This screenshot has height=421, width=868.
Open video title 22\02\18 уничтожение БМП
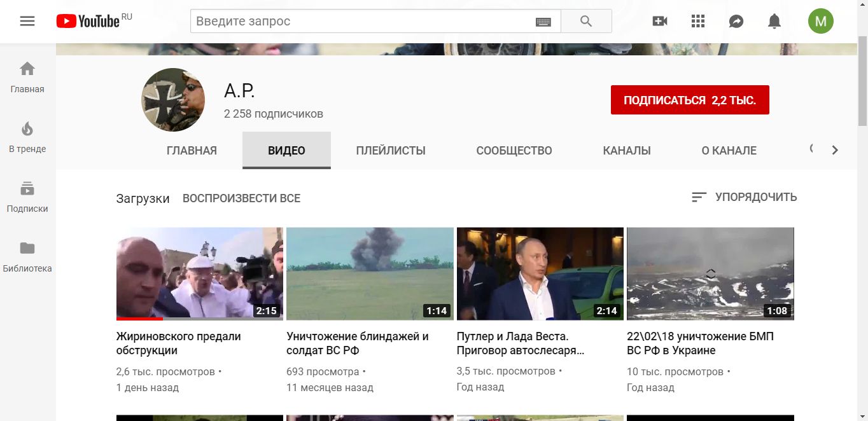(x=700, y=343)
